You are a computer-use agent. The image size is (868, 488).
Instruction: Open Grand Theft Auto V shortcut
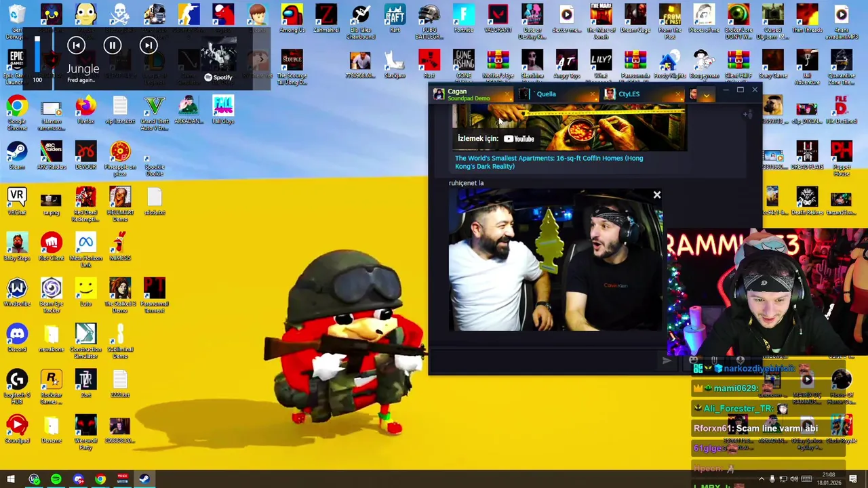(x=155, y=113)
